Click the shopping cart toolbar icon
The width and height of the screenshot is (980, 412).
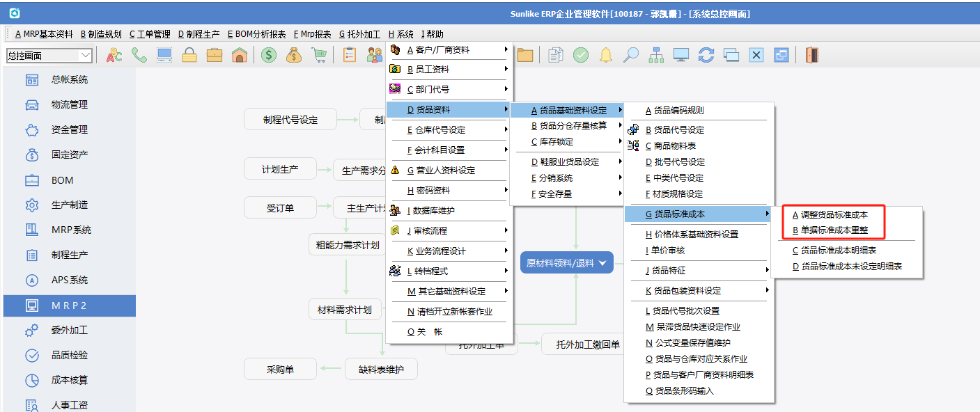click(319, 55)
